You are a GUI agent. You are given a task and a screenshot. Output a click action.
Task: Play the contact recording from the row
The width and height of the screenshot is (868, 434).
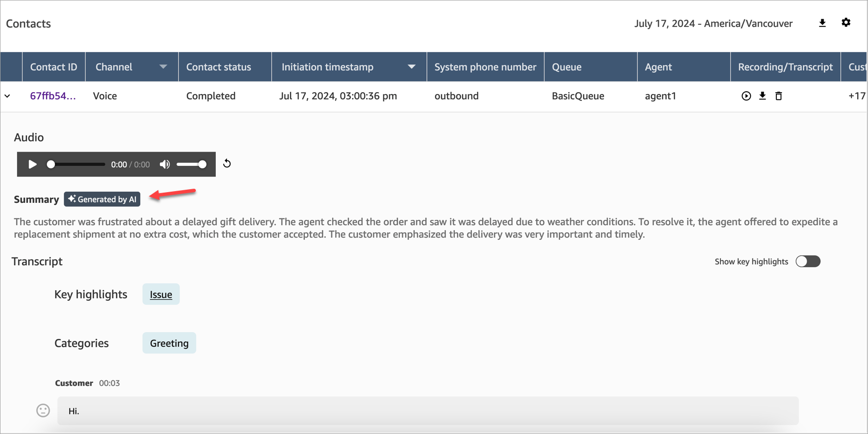point(746,96)
